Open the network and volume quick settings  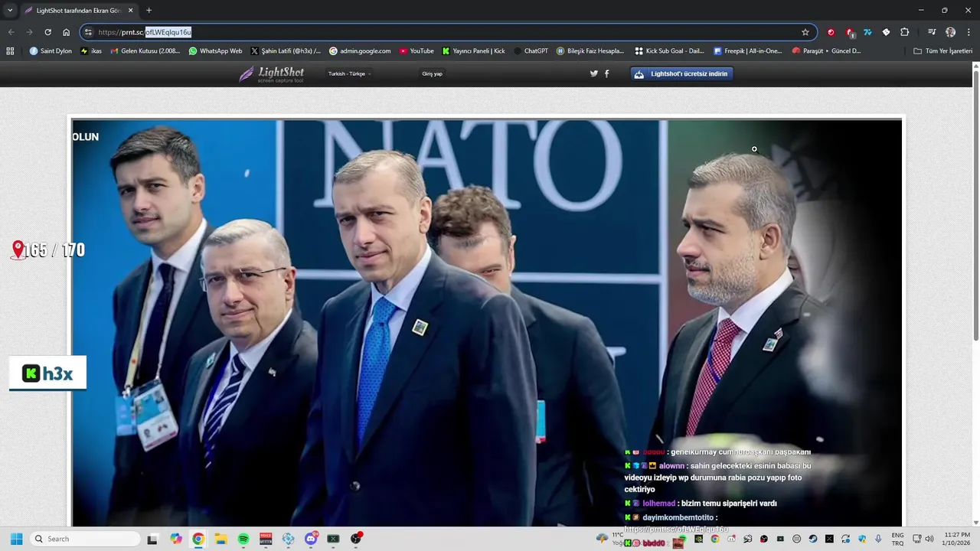click(923, 539)
